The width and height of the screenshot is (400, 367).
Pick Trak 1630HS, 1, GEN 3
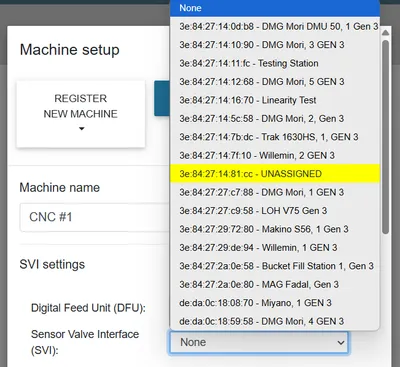click(x=275, y=137)
